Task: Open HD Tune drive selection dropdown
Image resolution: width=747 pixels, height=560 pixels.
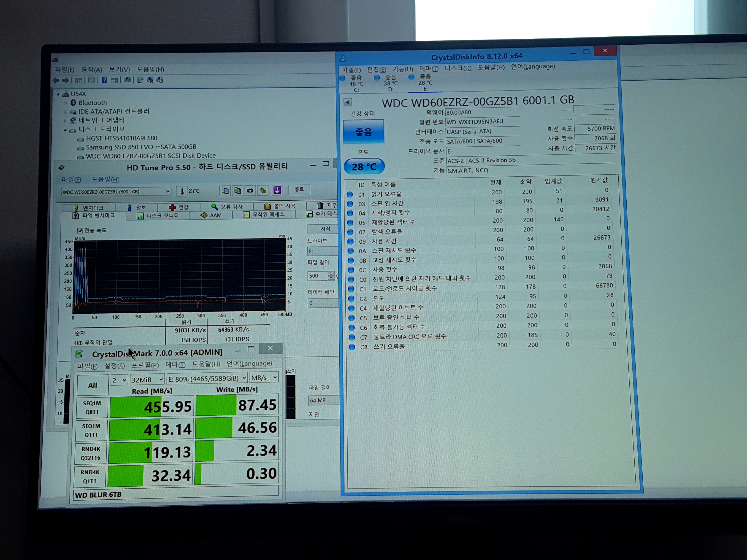Action: pos(116,192)
